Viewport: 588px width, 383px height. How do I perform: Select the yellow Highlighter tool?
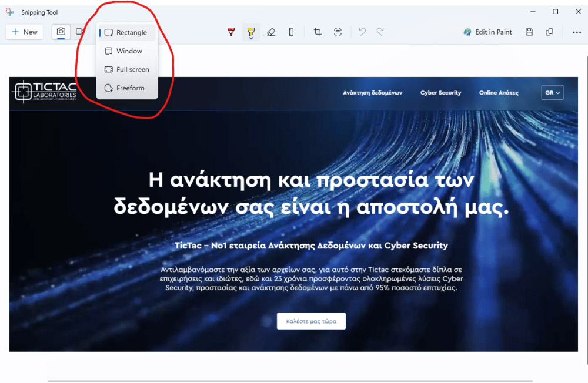click(251, 32)
